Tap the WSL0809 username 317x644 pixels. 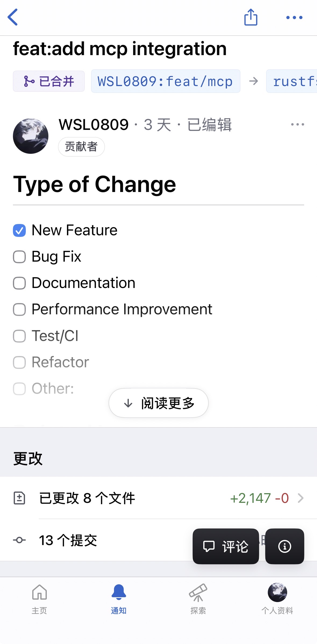point(94,125)
